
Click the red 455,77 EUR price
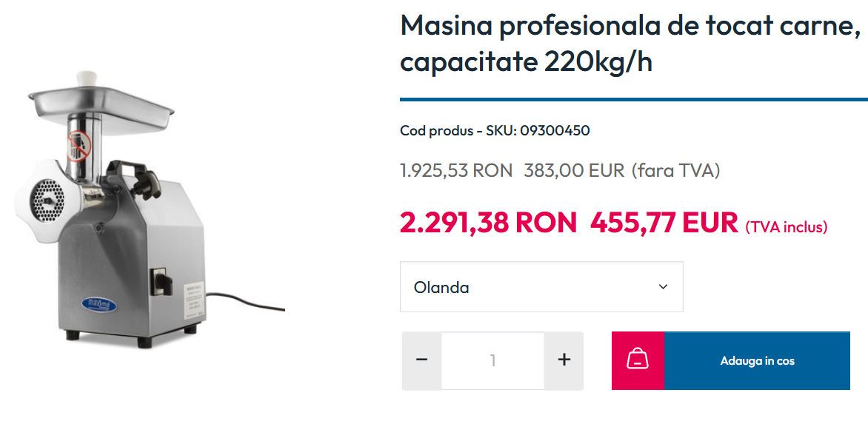[x=664, y=223]
